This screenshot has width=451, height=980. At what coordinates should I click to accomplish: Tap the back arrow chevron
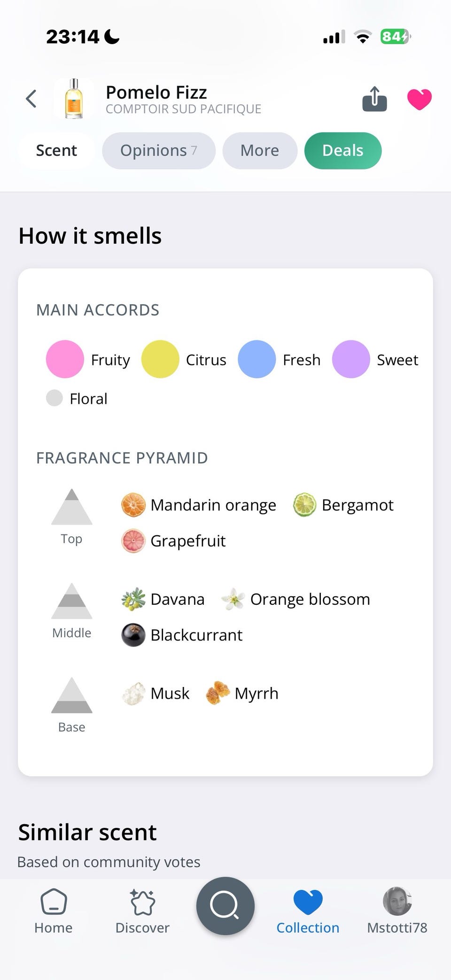click(x=31, y=99)
